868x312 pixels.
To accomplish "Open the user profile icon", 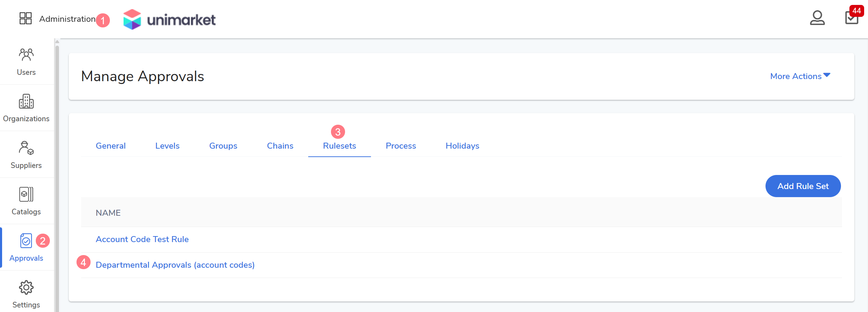I will tap(817, 18).
